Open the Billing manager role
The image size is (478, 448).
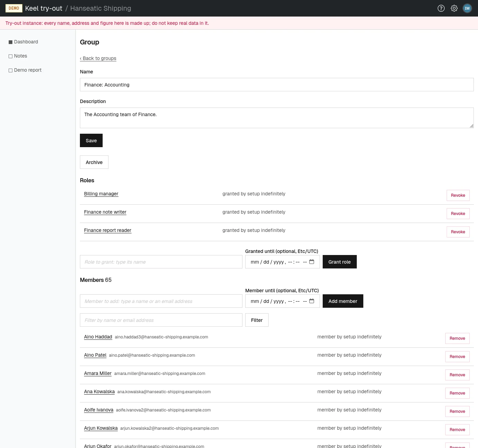coord(101,194)
